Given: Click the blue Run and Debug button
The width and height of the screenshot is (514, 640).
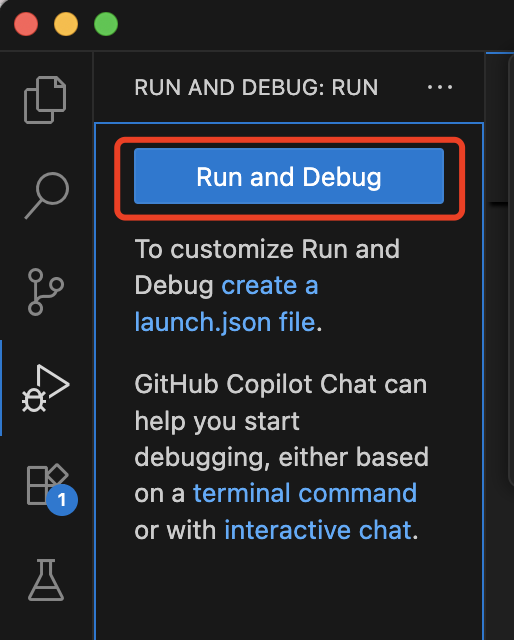Looking at the screenshot, I should [289, 176].
